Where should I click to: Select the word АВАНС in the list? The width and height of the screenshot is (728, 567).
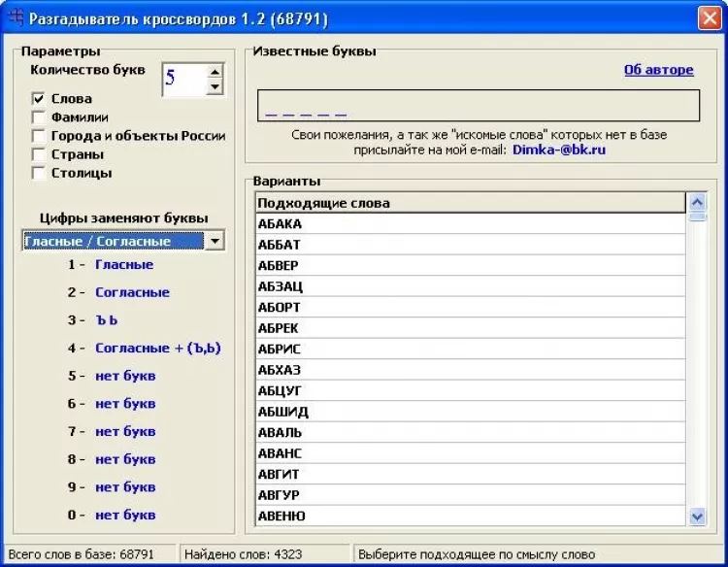tap(281, 453)
